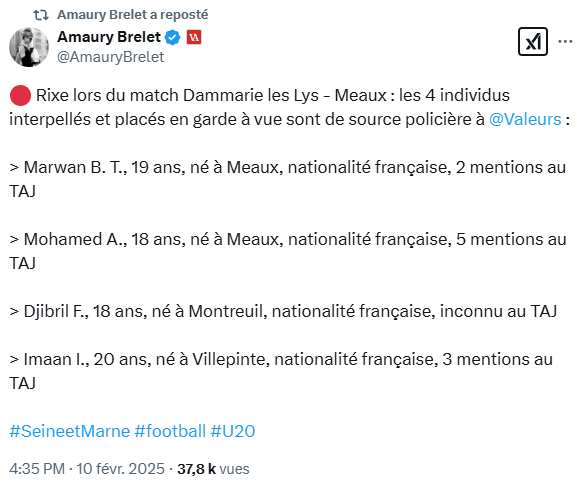The height and width of the screenshot is (489, 577).
Task: Click the red circle emoji
Action: (20, 96)
